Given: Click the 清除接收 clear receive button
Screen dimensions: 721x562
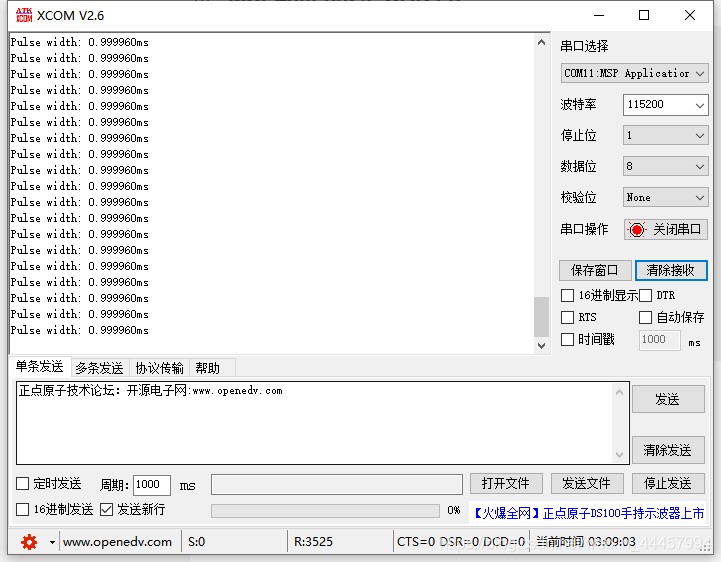Looking at the screenshot, I should (671, 270).
